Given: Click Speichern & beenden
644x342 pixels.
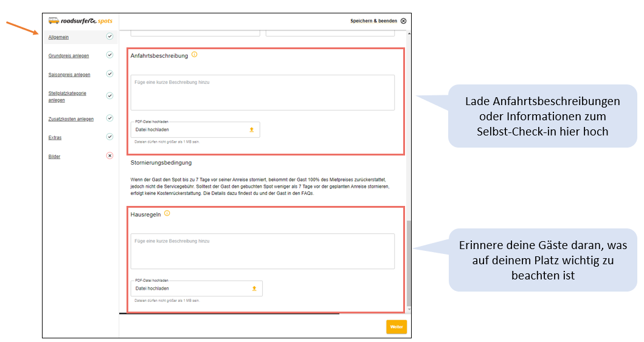Looking at the screenshot, I should [x=373, y=21].
